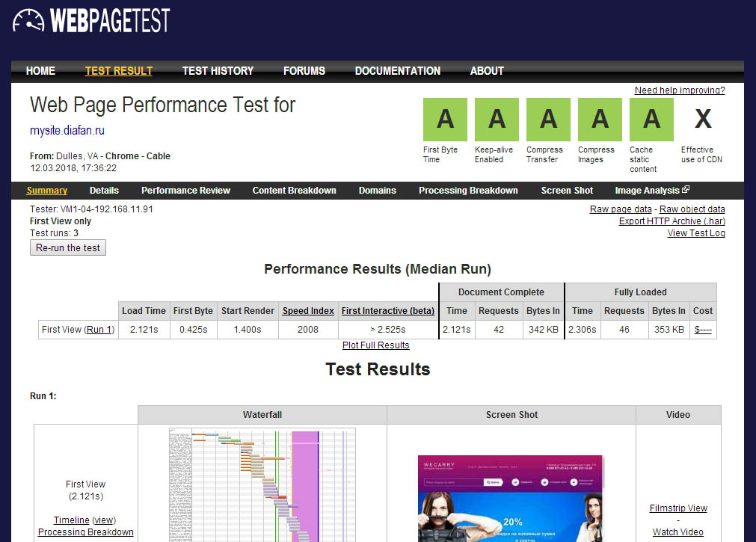Click the 2.306s Fully Loaded time value
This screenshot has width=756, height=542.
pos(582,330)
